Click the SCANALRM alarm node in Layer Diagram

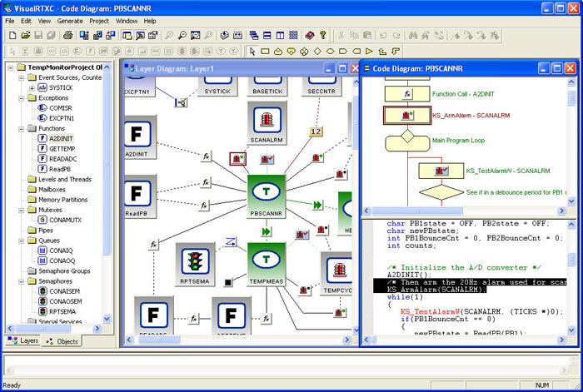pos(267,123)
